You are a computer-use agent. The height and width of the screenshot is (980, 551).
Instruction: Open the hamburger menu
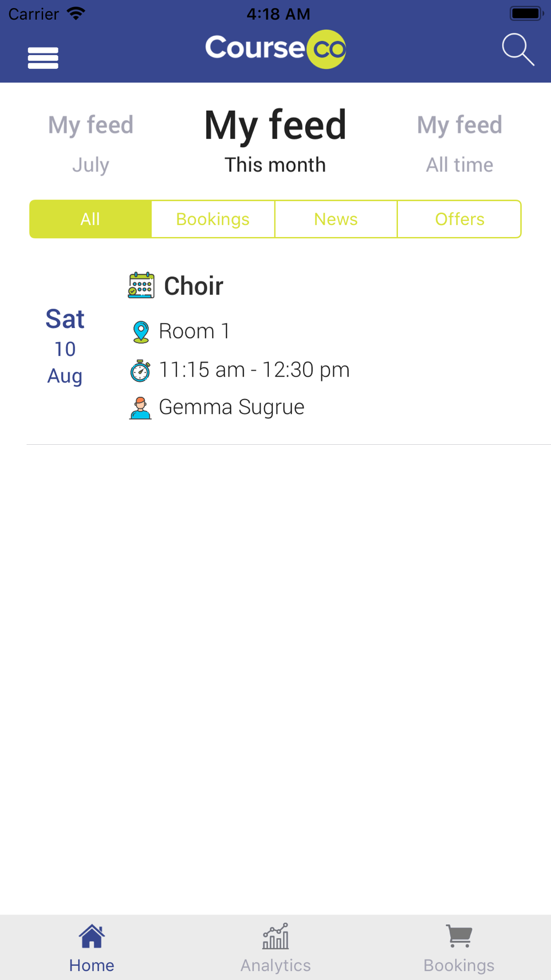pos(43,58)
